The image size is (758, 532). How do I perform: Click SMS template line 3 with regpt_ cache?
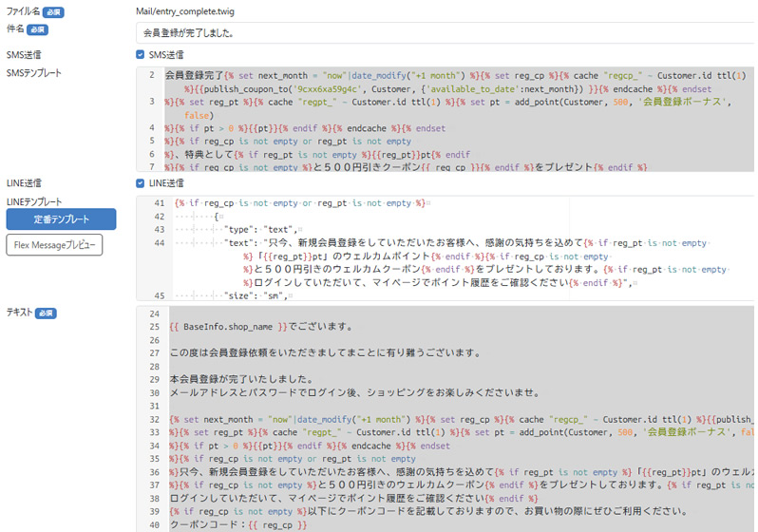(448, 108)
